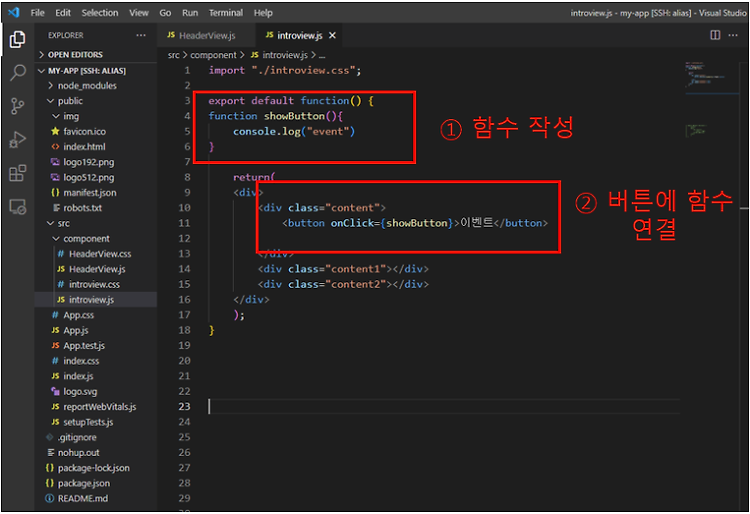Expand the OPEN EDITORS section
Image resolution: width=750 pixels, height=514 pixels.
click(96, 55)
